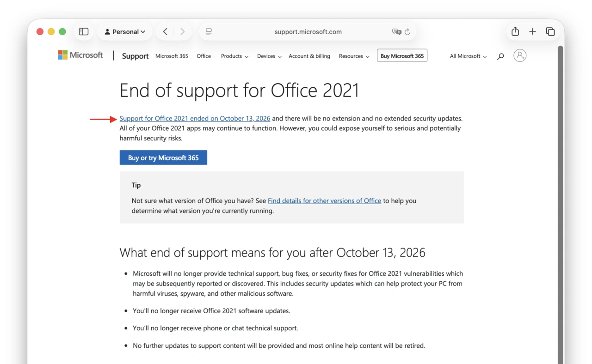Open the search magnifier icon
Screen dimensions: 592x364
click(500, 56)
